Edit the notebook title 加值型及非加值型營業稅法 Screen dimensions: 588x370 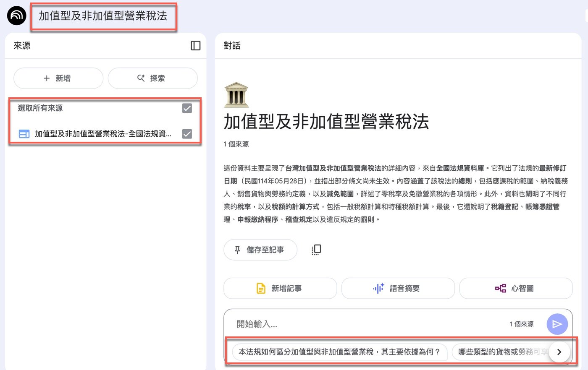103,16
